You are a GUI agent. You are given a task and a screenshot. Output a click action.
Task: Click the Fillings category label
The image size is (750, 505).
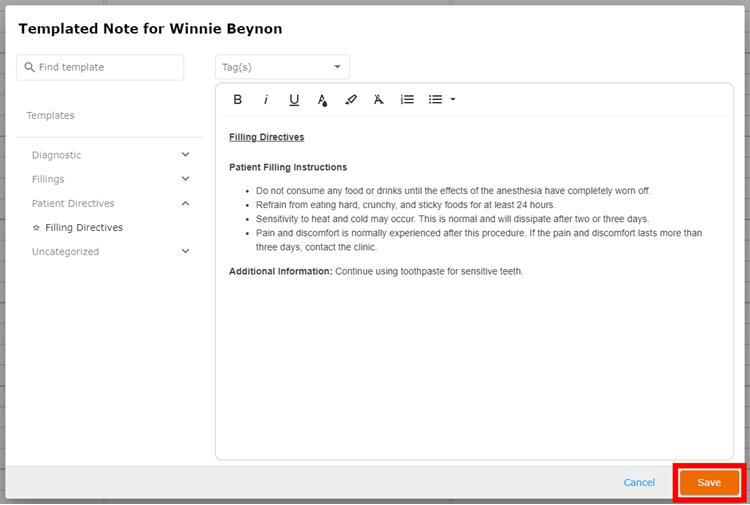click(48, 179)
